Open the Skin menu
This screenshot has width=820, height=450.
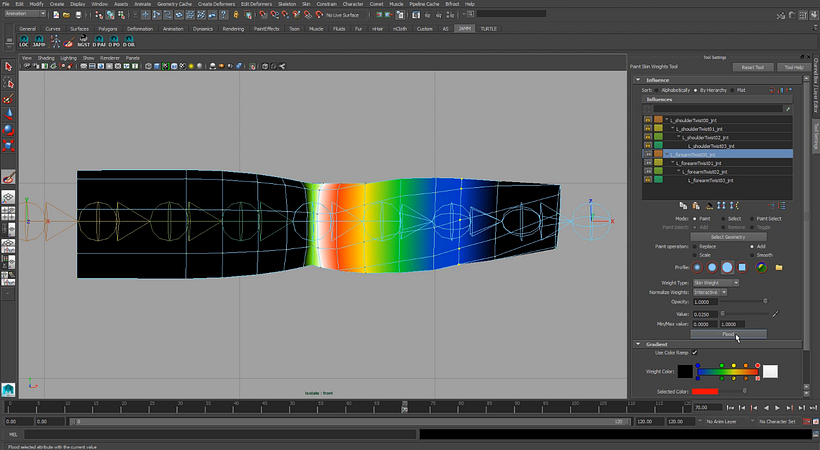pos(307,4)
